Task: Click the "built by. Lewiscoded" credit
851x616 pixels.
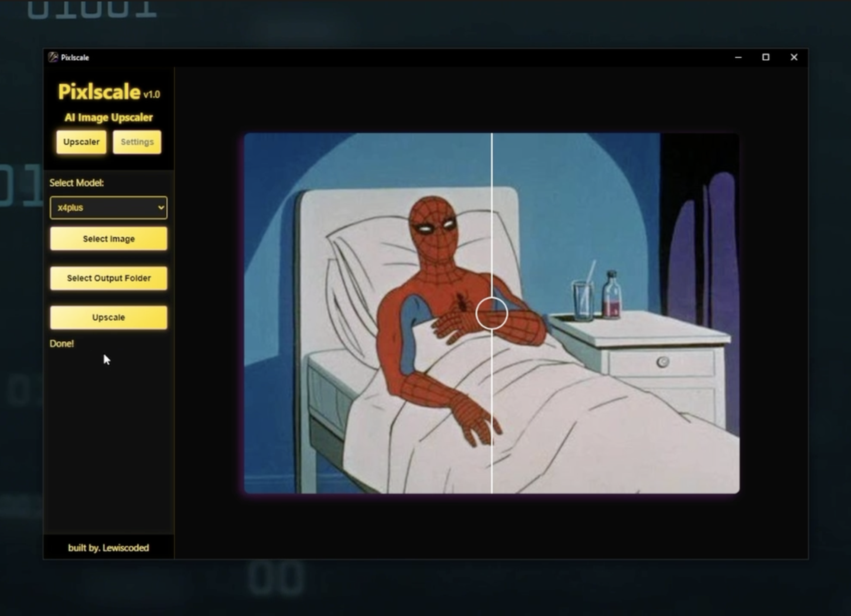Action: (108, 548)
